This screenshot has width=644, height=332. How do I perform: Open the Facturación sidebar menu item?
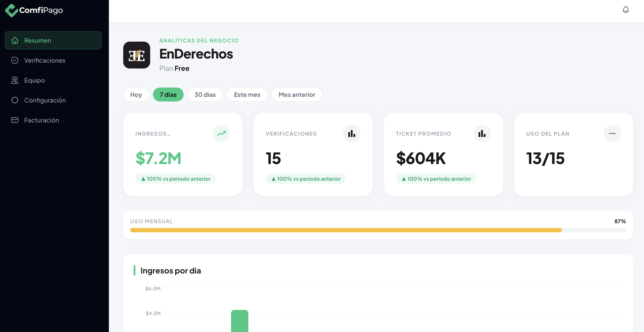[41, 120]
